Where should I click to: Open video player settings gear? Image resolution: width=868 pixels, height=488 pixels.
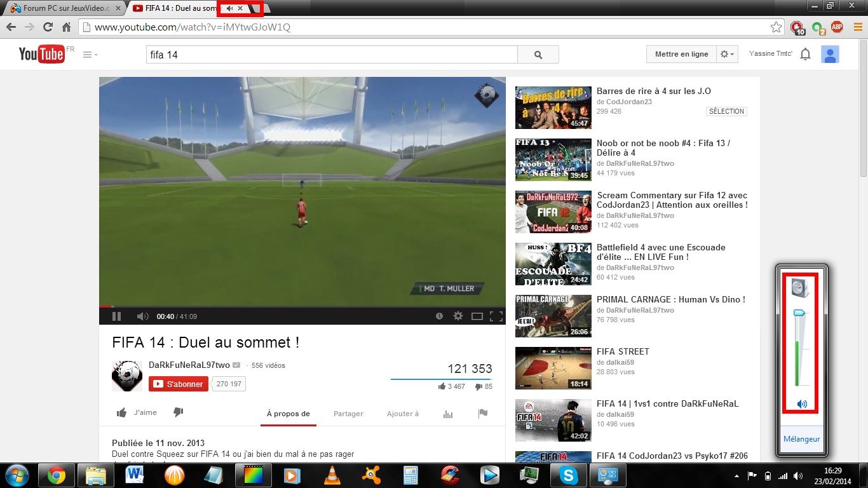(458, 316)
